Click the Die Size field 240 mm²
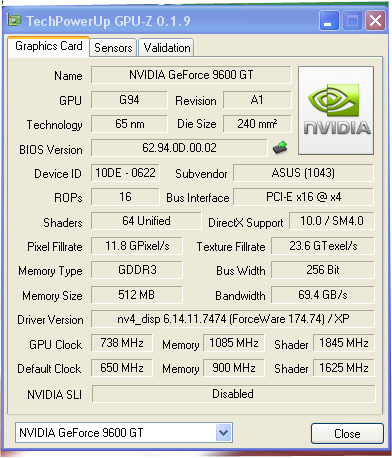 (x=257, y=124)
